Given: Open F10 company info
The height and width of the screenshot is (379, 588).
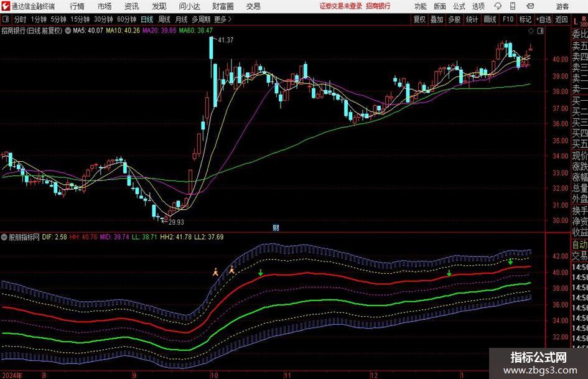Looking at the screenshot, I should click(508, 19).
